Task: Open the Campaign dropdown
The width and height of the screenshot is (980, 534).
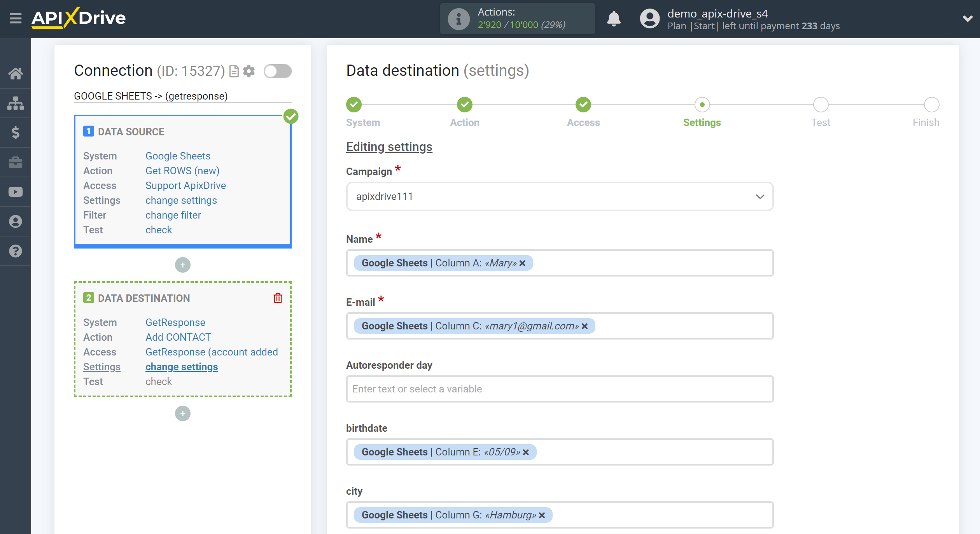Action: click(x=560, y=196)
